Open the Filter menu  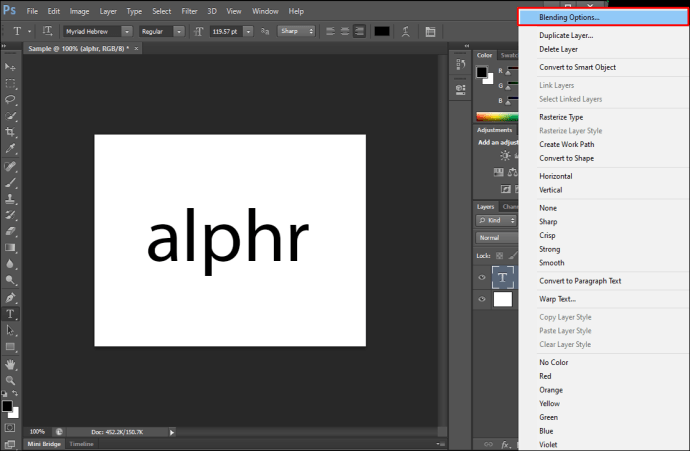coord(189,11)
